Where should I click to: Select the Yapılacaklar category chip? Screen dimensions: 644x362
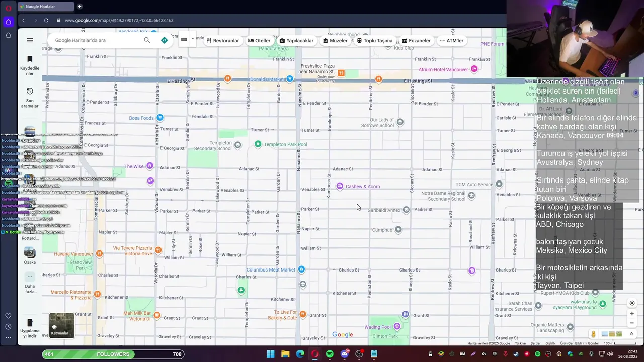coord(296,41)
